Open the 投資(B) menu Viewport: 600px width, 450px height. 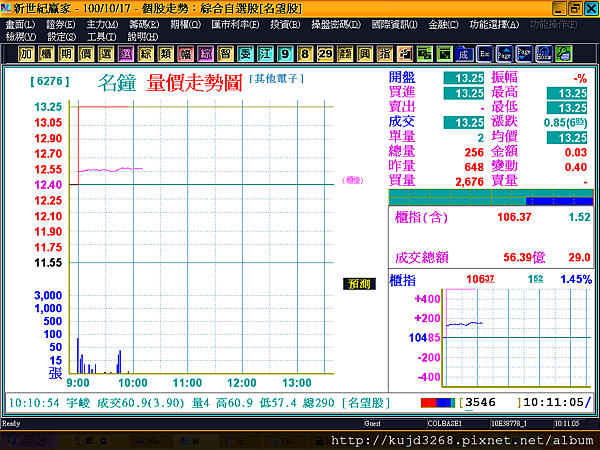(x=285, y=25)
